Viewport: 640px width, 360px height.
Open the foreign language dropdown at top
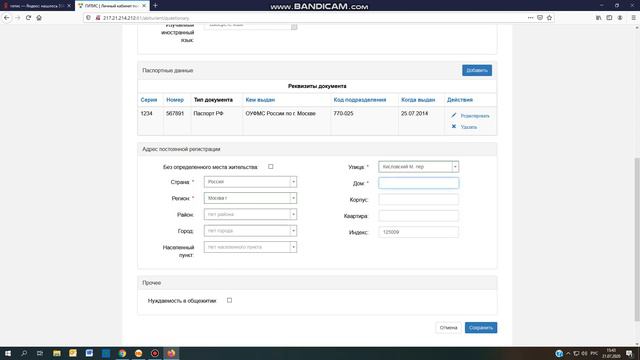(x=250, y=26)
